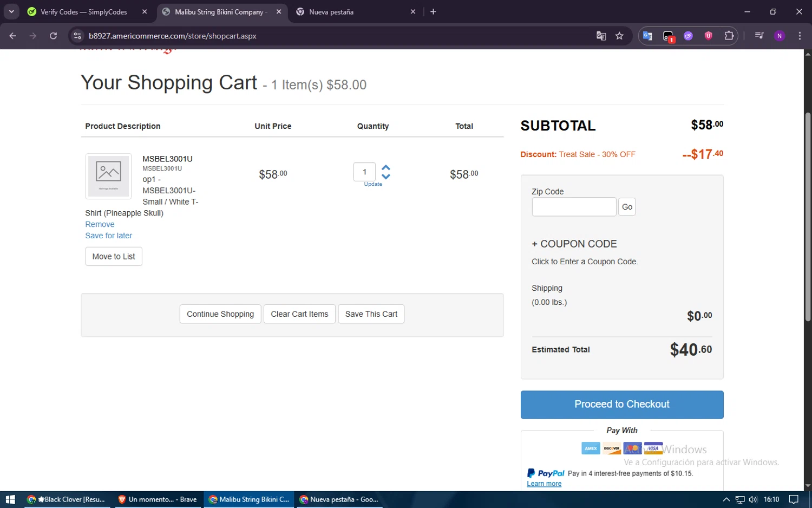Image resolution: width=812 pixels, height=508 pixels.
Task: Open the purple round extension icon
Action: (x=688, y=36)
